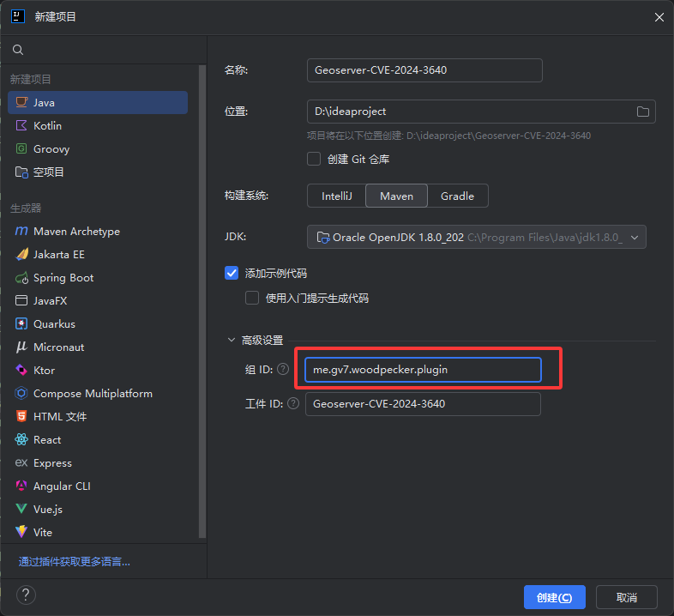The image size is (674, 616).
Task: Select the Spring Boot generator icon
Action: (x=21, y=278)
